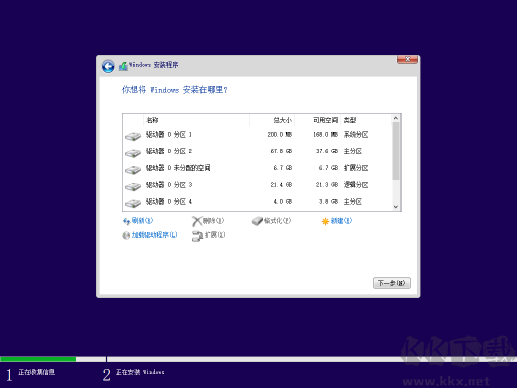Click the 37.6 GB free space cell

click(327, 151)
